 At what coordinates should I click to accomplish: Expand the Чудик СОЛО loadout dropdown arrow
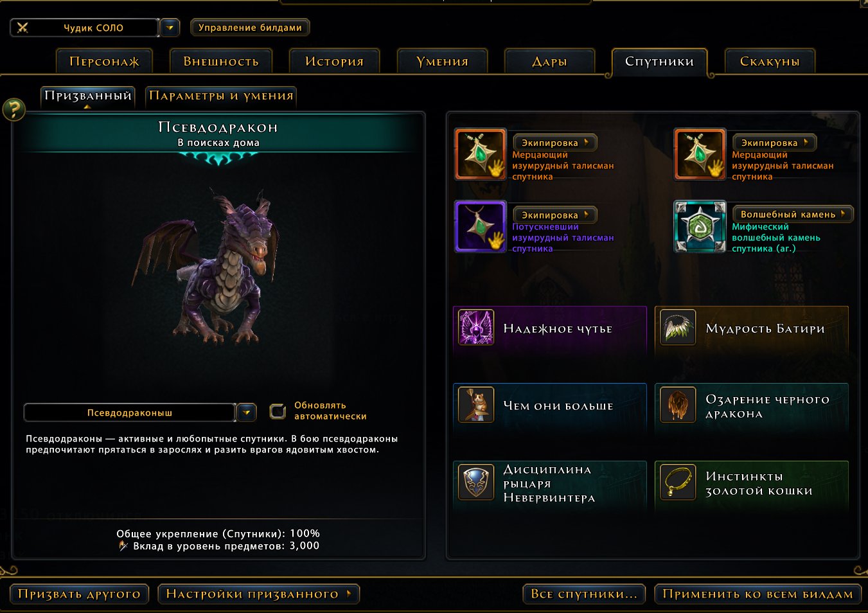pos(170,28)
